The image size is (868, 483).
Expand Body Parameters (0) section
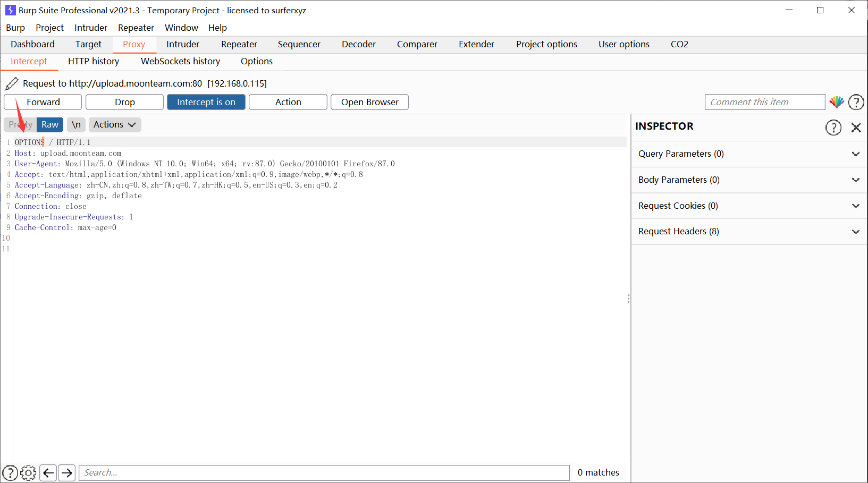(x=749, y=180)
